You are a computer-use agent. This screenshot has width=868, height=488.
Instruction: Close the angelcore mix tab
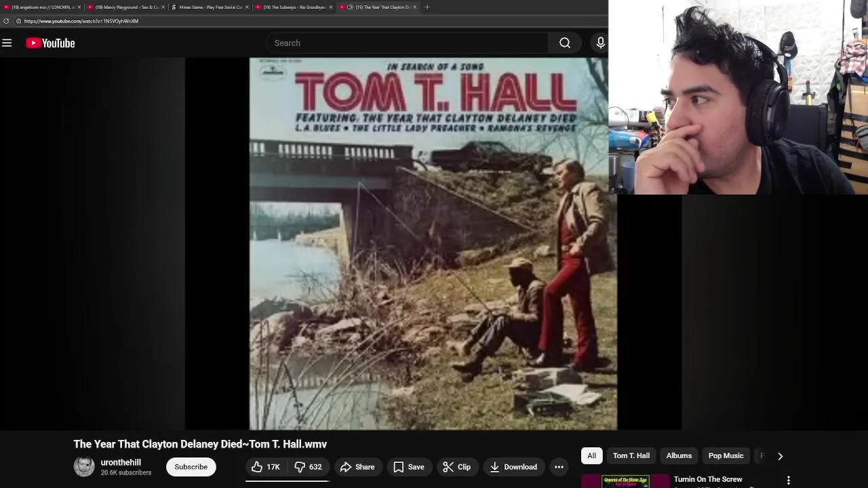click(x=79, y=7)
